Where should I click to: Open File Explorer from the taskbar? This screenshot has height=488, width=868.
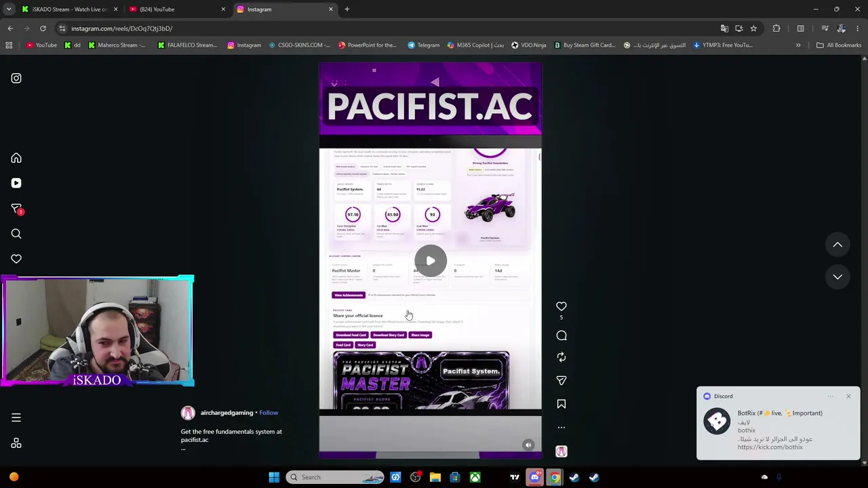pos(435,477)
